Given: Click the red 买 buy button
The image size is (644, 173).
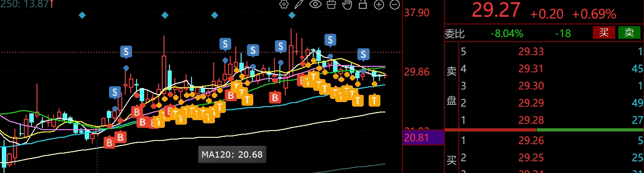Looking at the screenshot, I should point(604,33).
